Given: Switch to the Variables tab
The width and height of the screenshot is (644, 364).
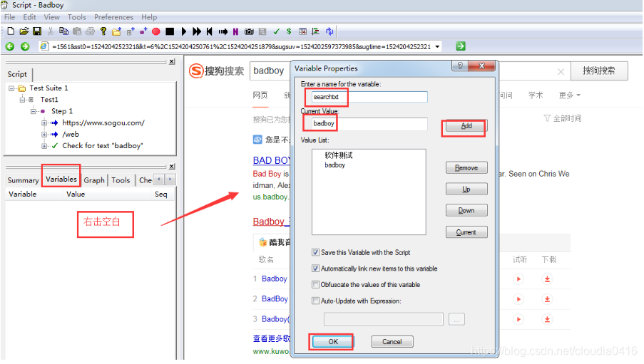Looking at the screenshot, I should 61,180.
